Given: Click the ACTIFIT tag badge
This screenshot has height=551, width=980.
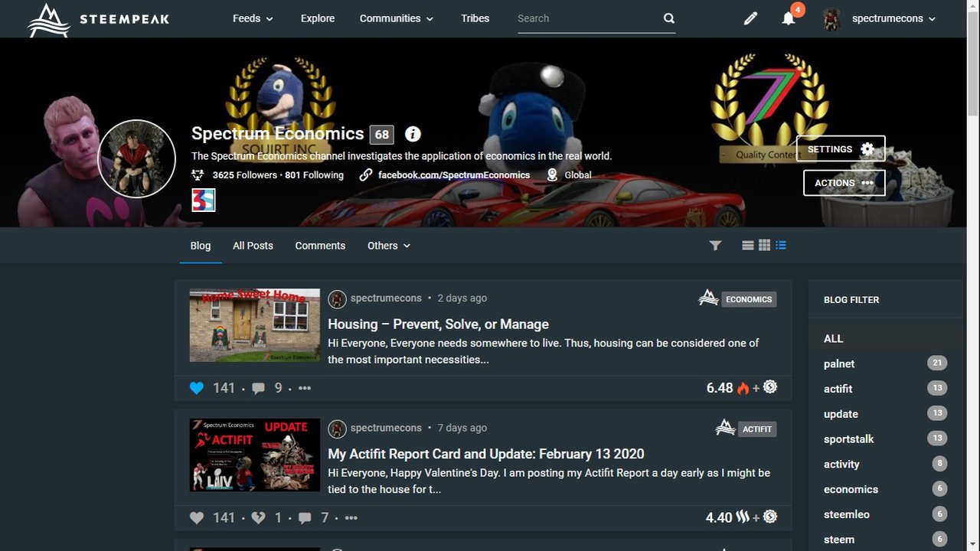Looking at the screenshot, I should point(757,429).
